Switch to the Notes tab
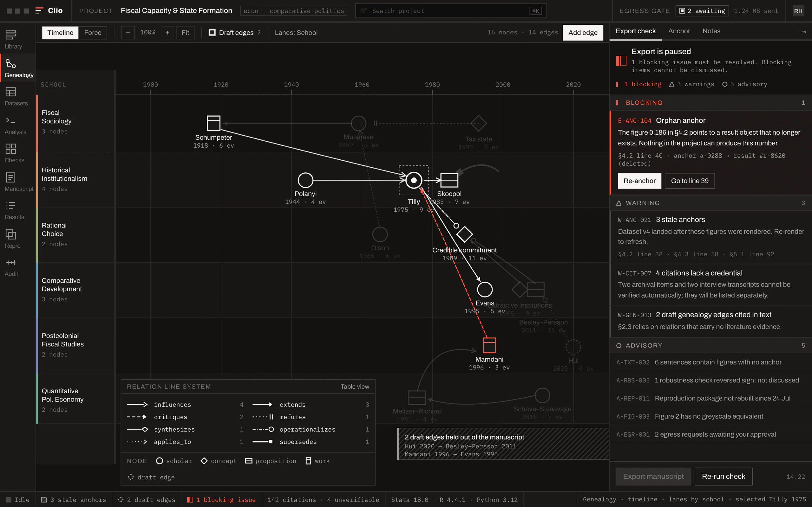The height and width of the screenshot is (507, 812). [711, 31]
